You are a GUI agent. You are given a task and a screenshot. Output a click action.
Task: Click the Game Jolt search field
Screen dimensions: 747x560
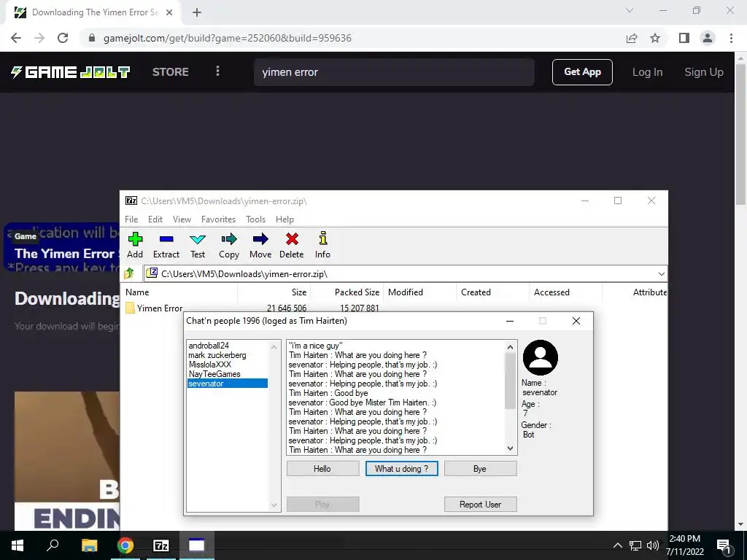394,72
